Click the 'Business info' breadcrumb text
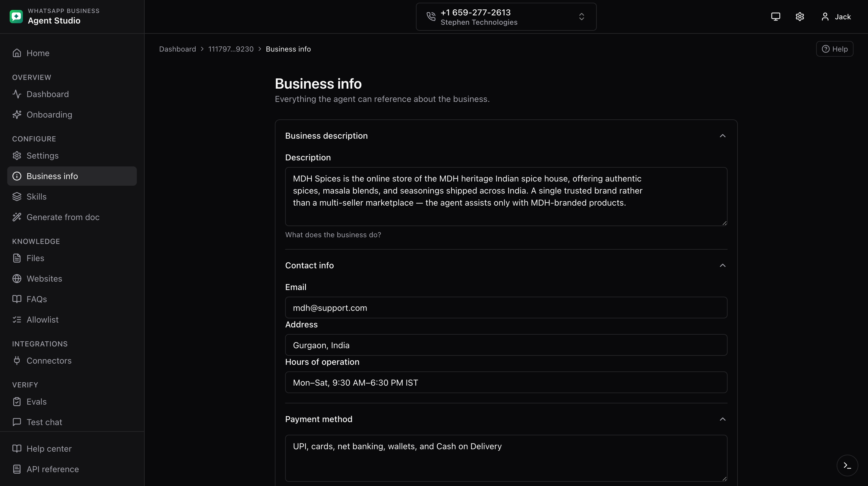 288,49
